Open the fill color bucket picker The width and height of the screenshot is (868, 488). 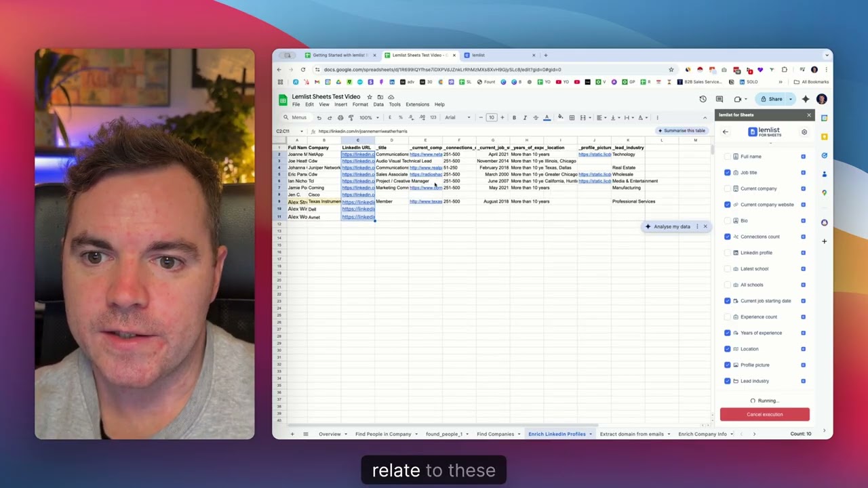[x=560, y=117]
